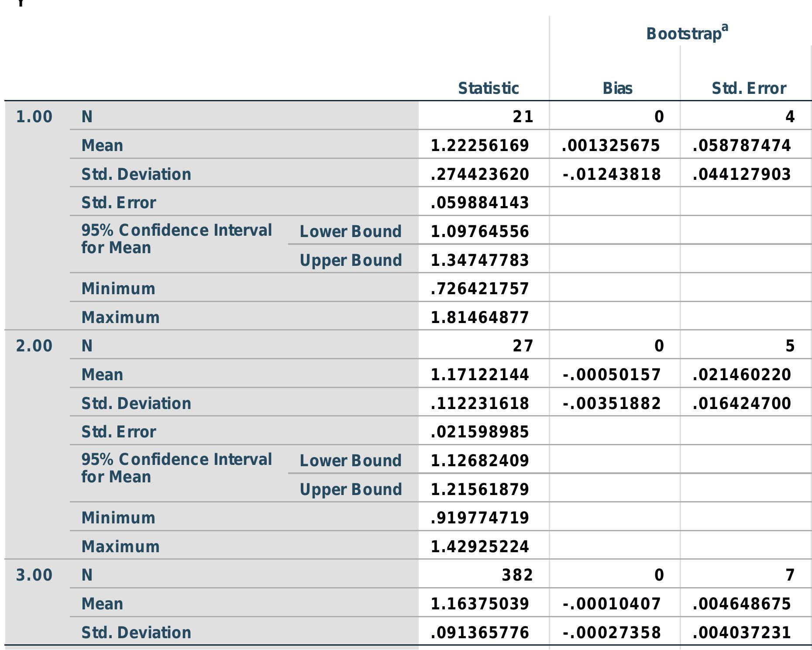Click the N statistic cell showing 382
Screen dimensions: 812x650
coord(517,575)
